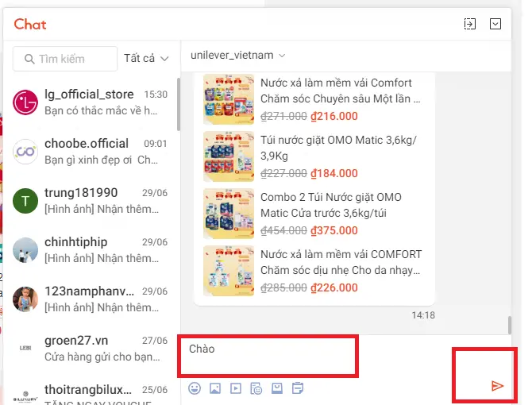Click the search magnifier icon
Viewport: 532px width, 405px height.
29,59
